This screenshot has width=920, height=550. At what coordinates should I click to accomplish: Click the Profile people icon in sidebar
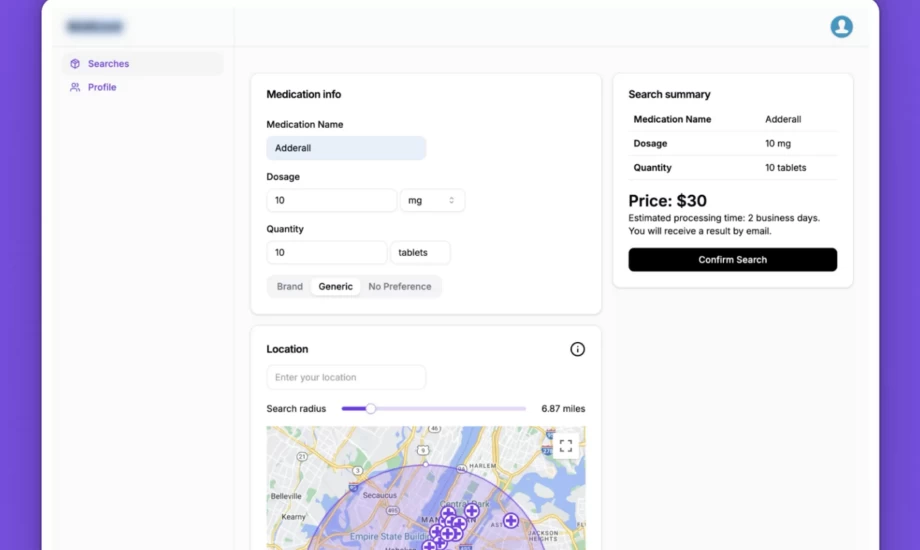pyautogui.click(x=75, y=87)
